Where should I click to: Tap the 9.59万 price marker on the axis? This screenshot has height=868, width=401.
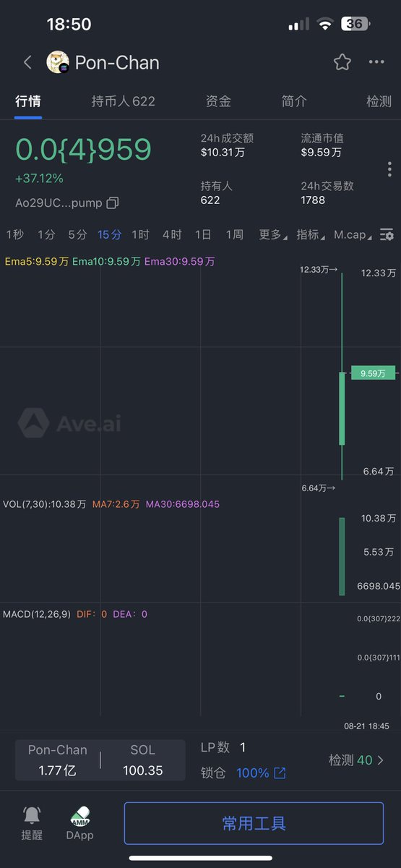374,373
